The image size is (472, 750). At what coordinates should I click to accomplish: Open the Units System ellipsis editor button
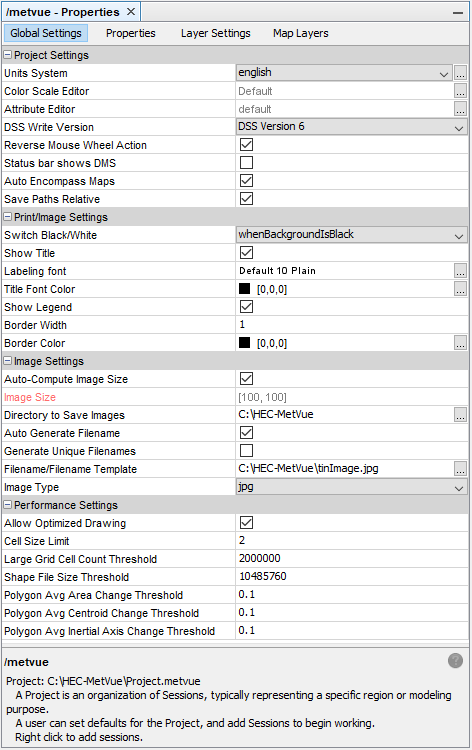[460, 73]
